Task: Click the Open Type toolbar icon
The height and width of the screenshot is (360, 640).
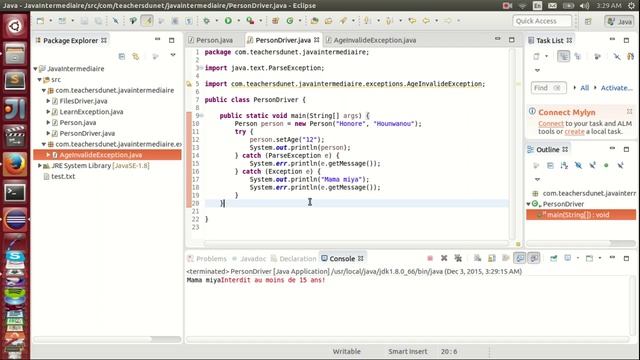Action: point(314,21)
